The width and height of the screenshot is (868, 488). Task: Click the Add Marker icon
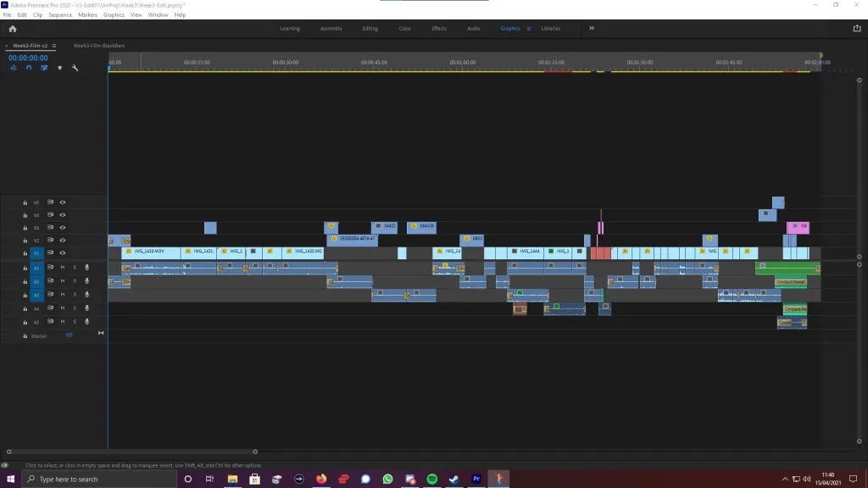pos(59,68)
